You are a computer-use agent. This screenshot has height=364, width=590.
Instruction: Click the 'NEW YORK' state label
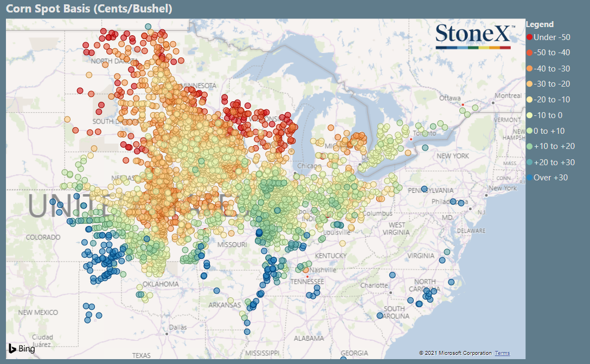453,155
